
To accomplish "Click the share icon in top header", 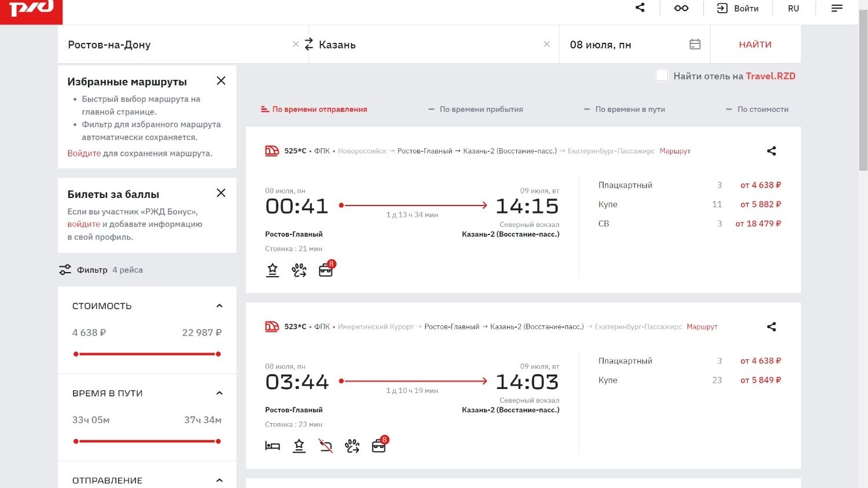I will 640,8.
